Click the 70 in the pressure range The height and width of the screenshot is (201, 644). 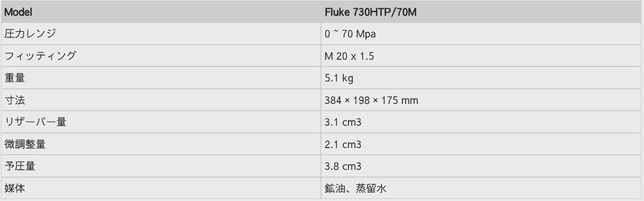tap(347, 34)
